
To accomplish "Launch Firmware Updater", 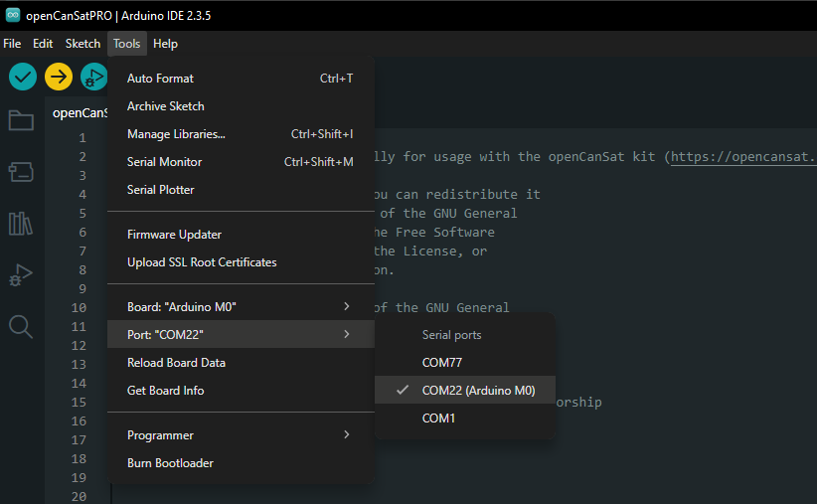I will [x=241, y=235].
